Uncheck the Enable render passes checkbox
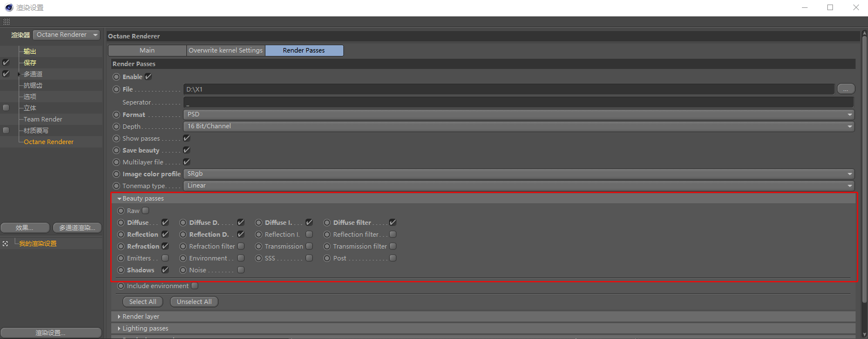The width and height of the screenshot is (868, 339). (149, 77)
